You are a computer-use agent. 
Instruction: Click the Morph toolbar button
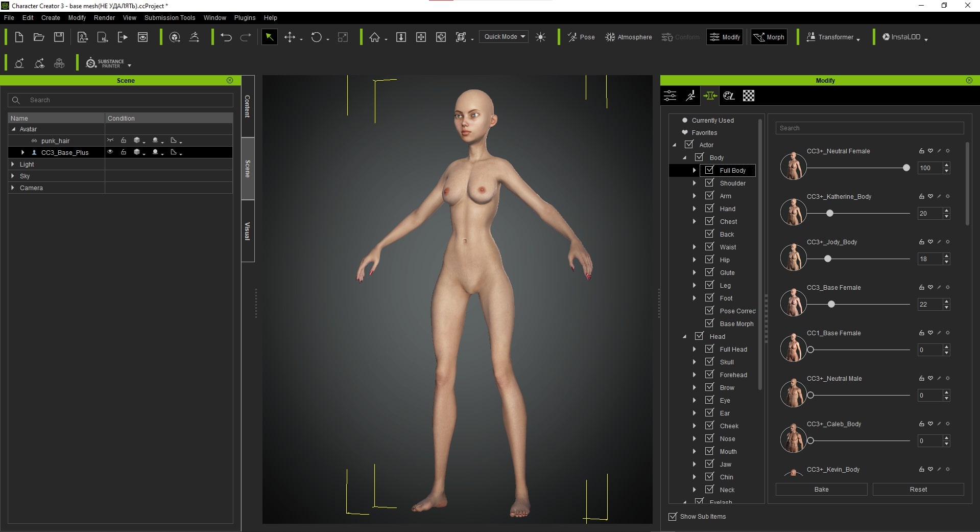pyautogui.click(x=769, y=37)
